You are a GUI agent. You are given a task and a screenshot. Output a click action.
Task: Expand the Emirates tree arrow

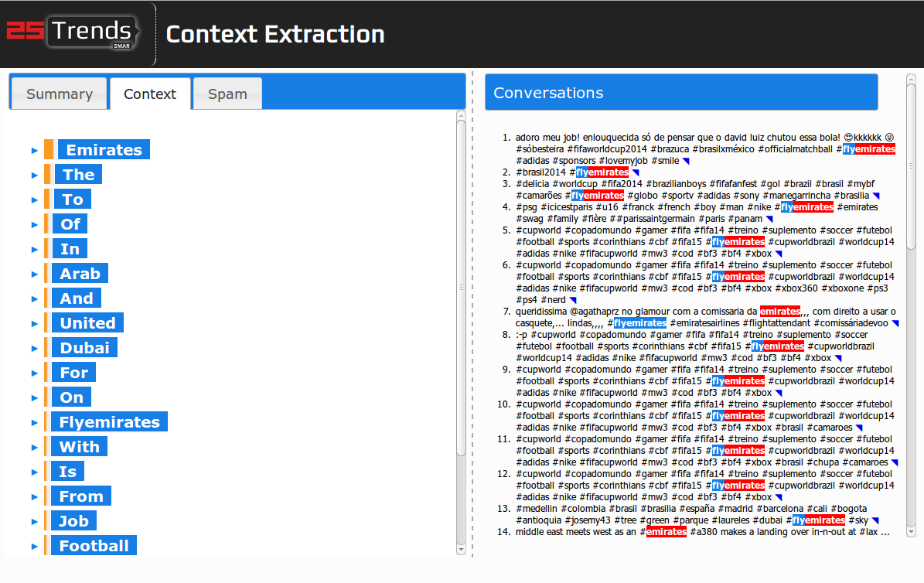(34, 150)
